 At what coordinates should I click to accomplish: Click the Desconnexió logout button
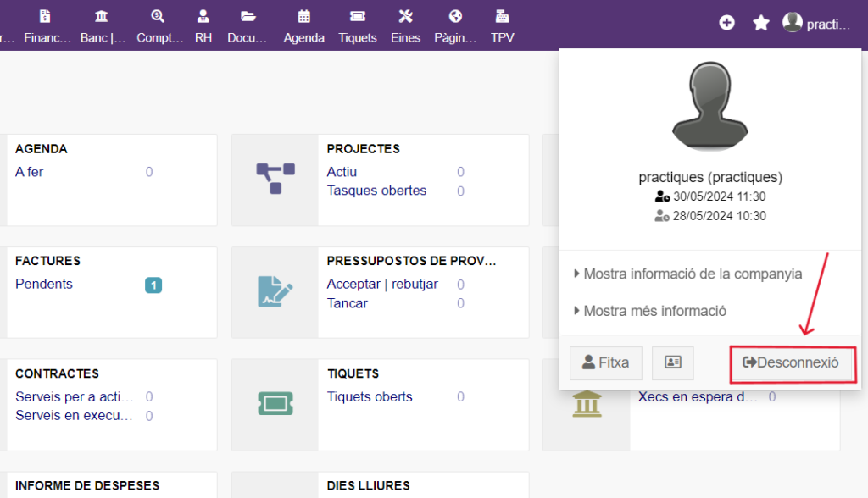click(791, 363)
